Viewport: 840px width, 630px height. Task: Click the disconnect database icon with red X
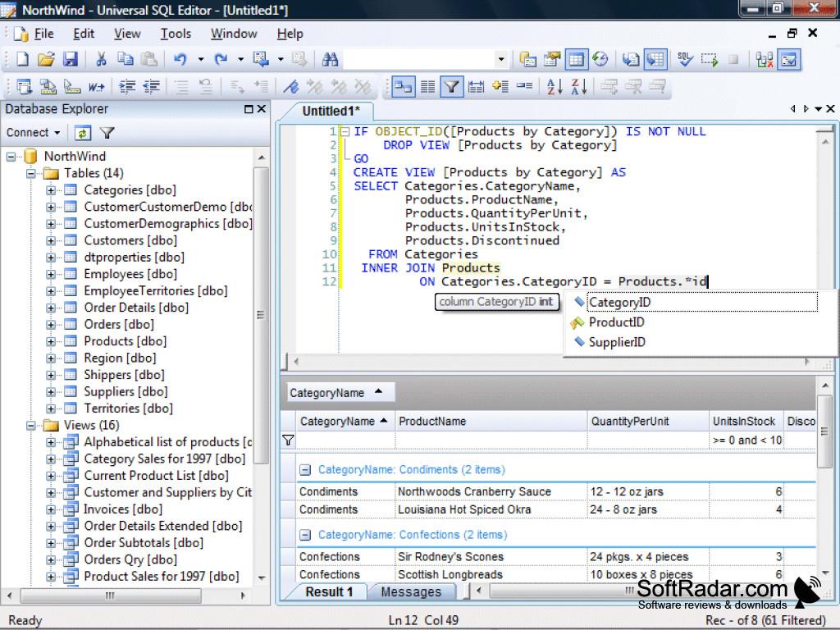click(x=765, y=59)
